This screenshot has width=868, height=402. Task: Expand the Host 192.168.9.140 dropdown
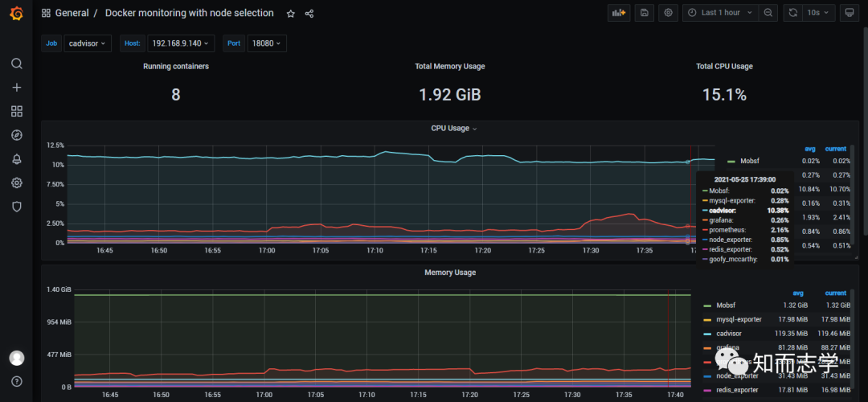click(181, 43)
